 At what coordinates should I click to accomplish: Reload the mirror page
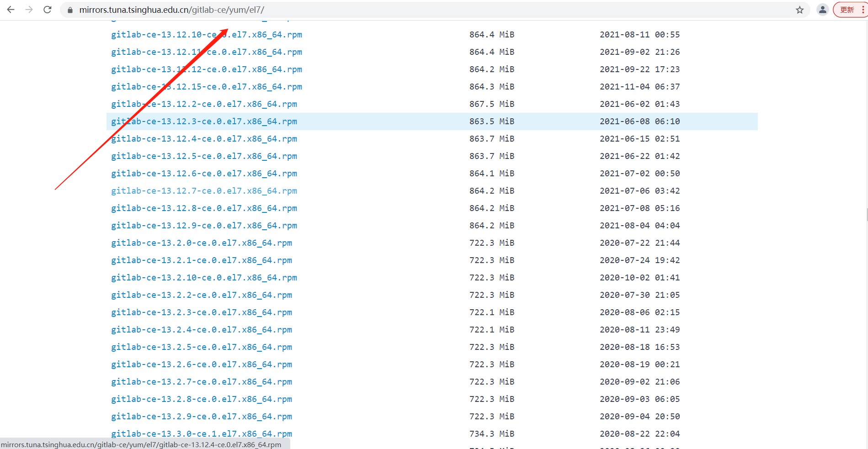pos(48,10)
